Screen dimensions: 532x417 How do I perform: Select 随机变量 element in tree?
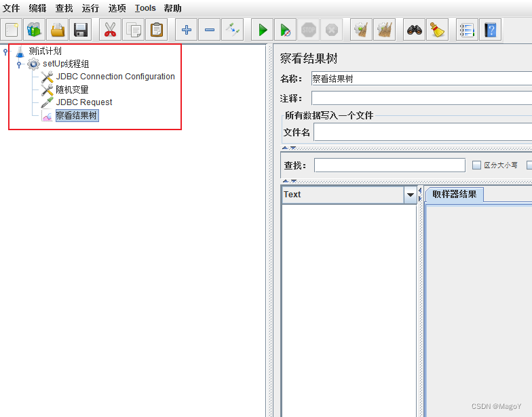click(x=72, y=90)
